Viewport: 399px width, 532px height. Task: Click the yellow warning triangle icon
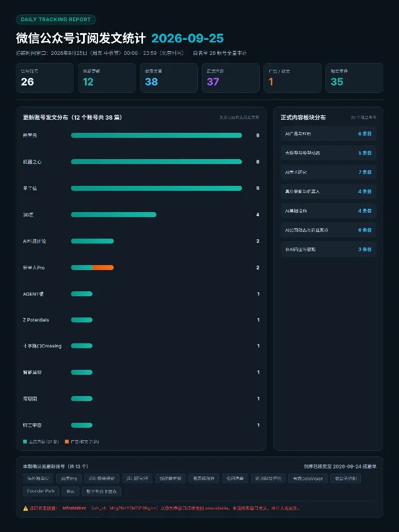pyautogui.click(x=26, y=508)
